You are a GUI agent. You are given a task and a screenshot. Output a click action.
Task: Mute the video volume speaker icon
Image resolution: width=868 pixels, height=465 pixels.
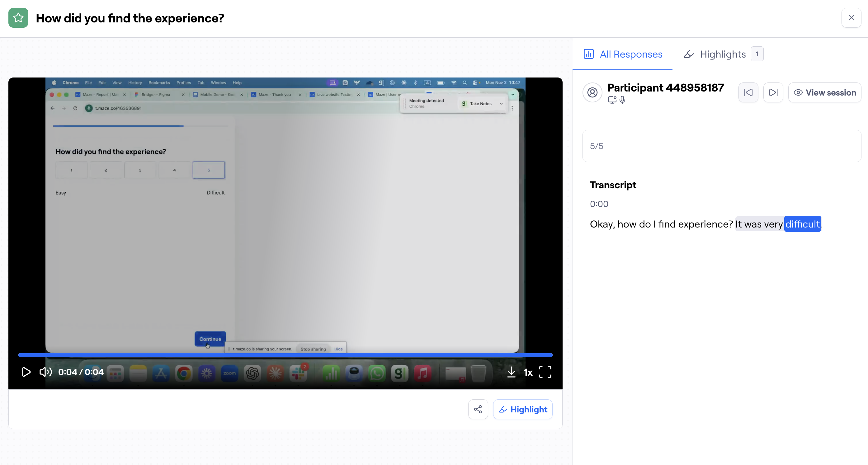[45, 372]
